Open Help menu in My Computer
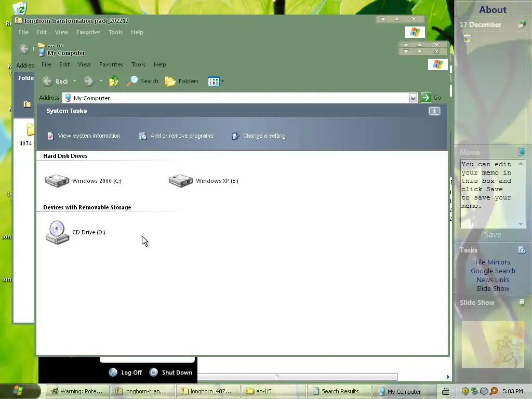The width and height of the screenshot is (532, 399). tap(160, 64)
